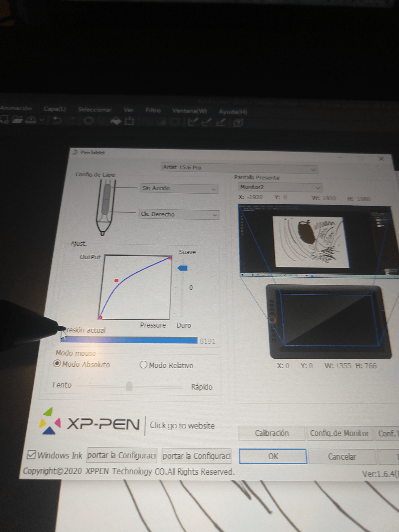Click the 'W: 1355' tablet width value
The width and height of the screenshot is (399, 532).
tap(338, 366)
